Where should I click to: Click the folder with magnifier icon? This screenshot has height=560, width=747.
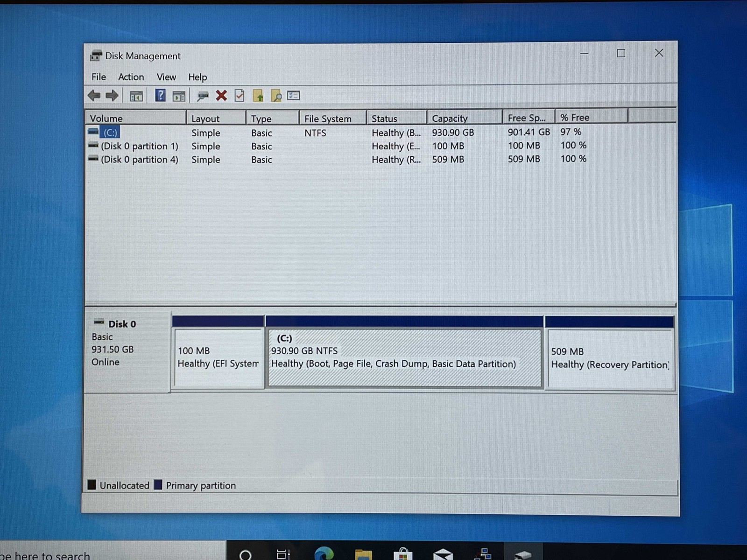276,96
